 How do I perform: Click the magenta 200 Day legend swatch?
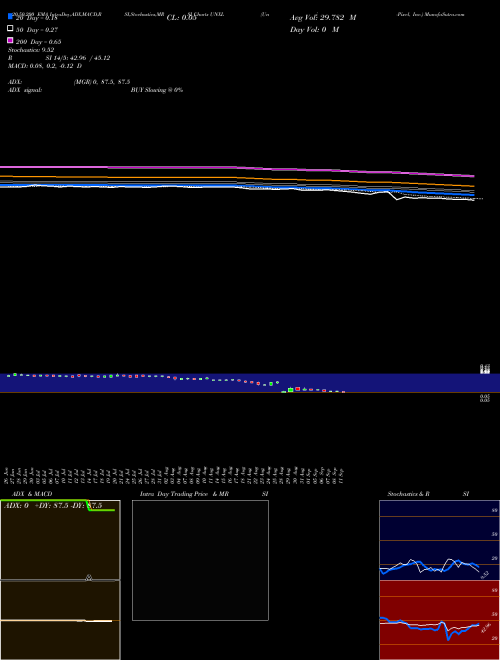(x=10, y=40)
